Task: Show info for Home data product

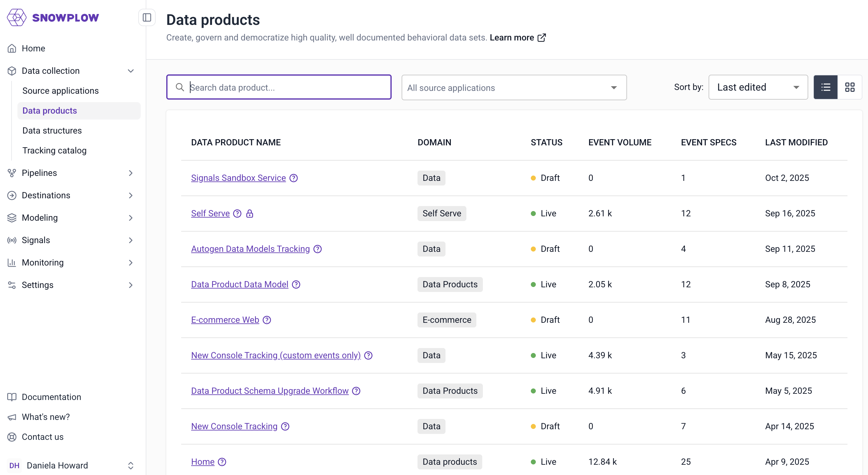Action: [x=222, y=462]
